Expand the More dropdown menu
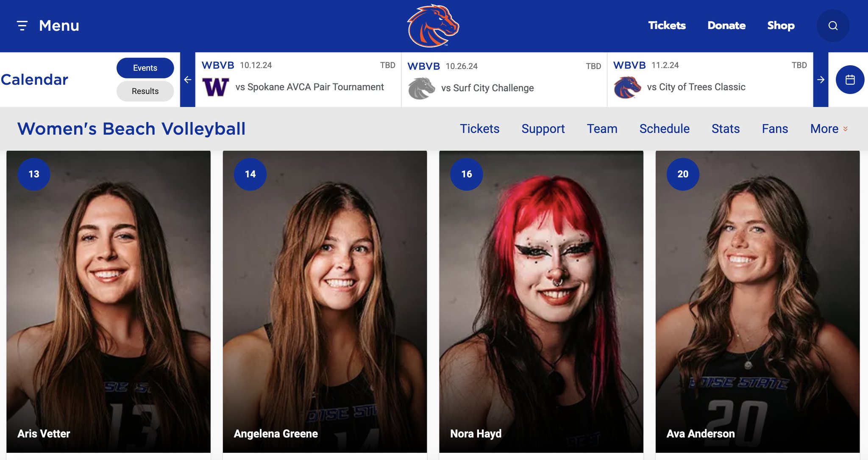This screenshot has width=868, height=460. (829, 129)
